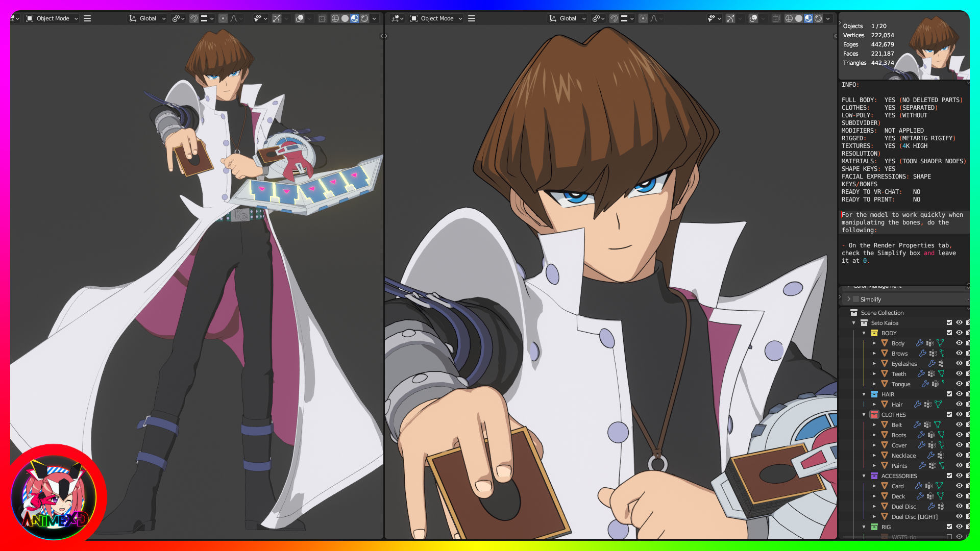Open right viewport Global orientation dropdown
The image size is (980, 551).
tap(567, 18)
